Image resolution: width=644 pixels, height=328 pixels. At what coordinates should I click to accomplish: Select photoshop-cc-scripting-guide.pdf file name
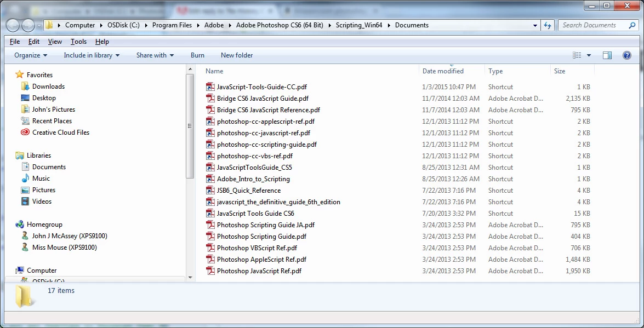(x=267, y=144)
